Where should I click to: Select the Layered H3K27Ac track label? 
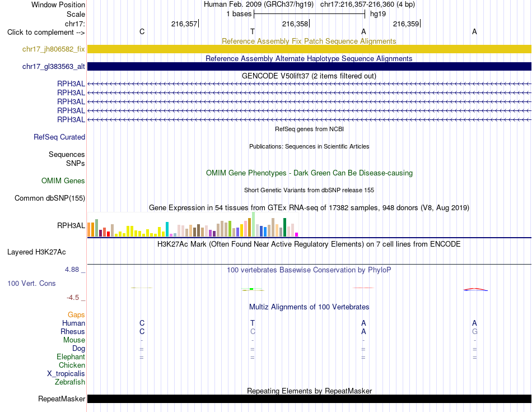coord(36,252)
